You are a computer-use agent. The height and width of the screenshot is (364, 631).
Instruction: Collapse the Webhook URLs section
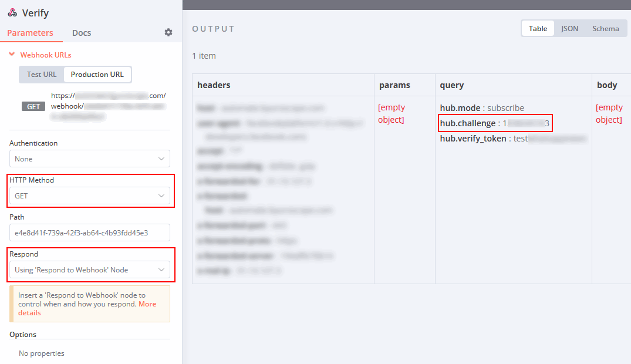coord(12,54)
